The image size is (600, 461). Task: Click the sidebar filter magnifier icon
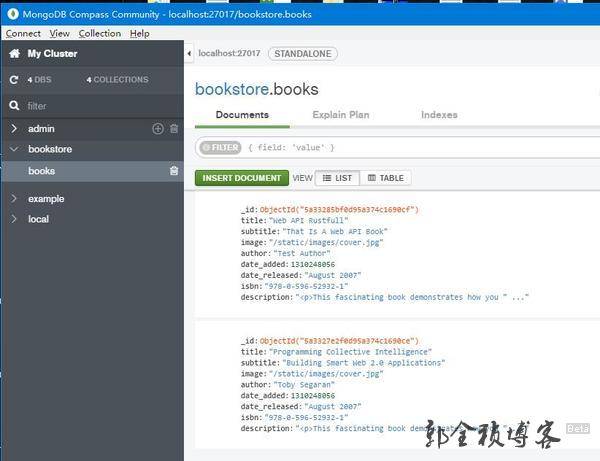coord(14,106)
